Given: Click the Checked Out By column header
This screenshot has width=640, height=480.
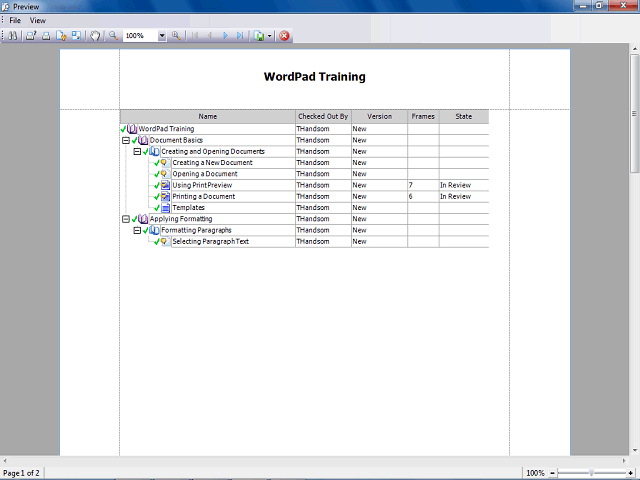Looking at the screenshot, I should pyautogui.click(x=323, y=116).
